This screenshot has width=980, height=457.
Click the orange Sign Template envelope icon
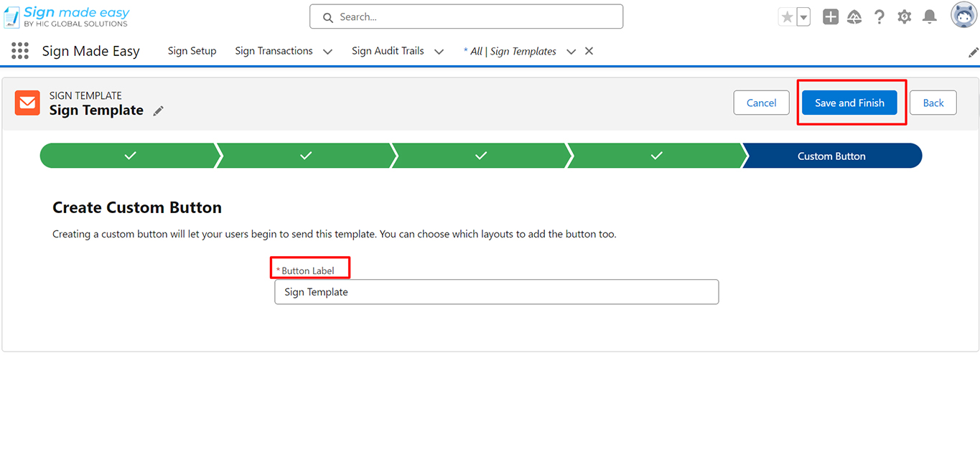pos(28,103)
